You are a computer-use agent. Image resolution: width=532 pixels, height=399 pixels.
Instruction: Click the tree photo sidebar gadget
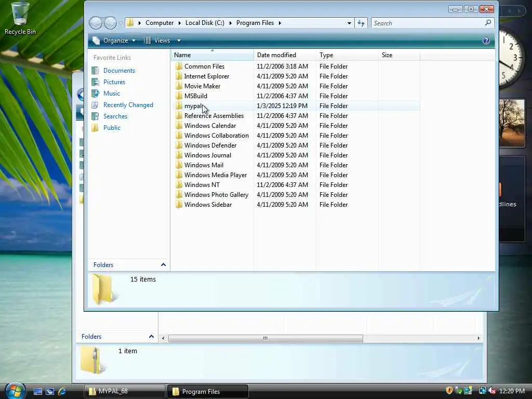[512, 123]
